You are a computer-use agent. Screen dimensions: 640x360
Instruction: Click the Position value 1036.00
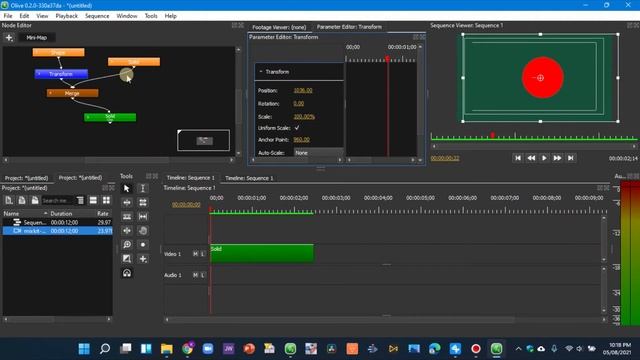303,90
